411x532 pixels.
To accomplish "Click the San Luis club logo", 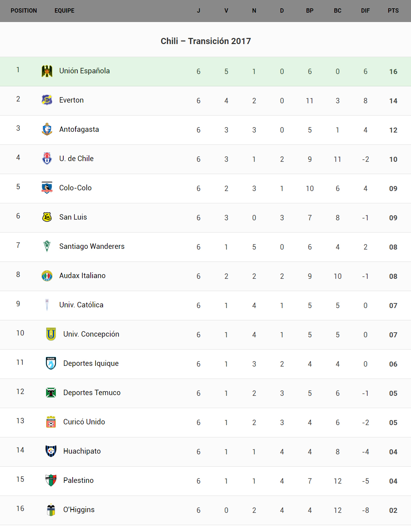I will [47, 217].
